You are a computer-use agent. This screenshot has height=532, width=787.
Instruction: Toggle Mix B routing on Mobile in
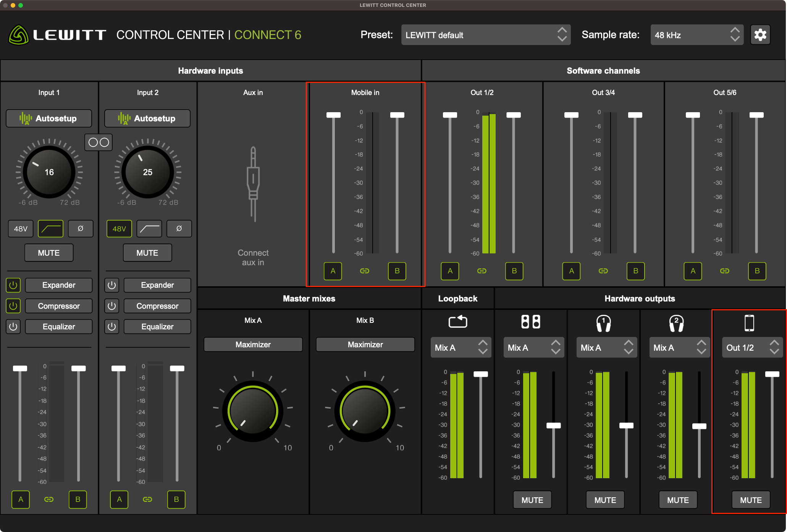pyautogui.click(x=397, y=271)
